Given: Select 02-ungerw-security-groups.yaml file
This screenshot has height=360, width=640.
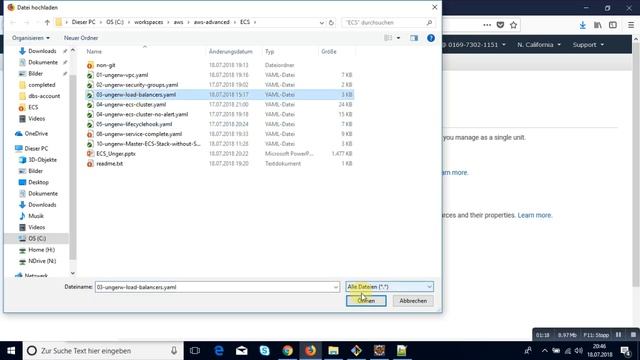Looking at the screenshot, I should [137, 85].
